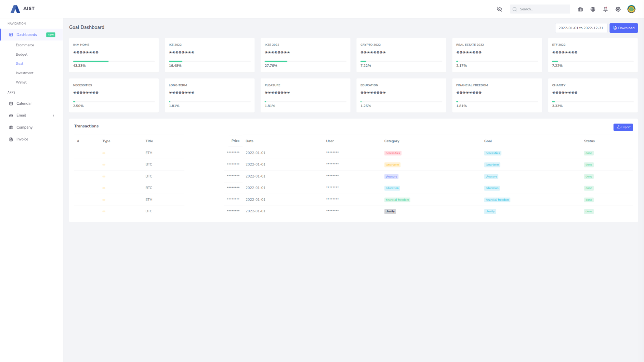
Task: Click the LONG-TERM card title
Action: 178,85
